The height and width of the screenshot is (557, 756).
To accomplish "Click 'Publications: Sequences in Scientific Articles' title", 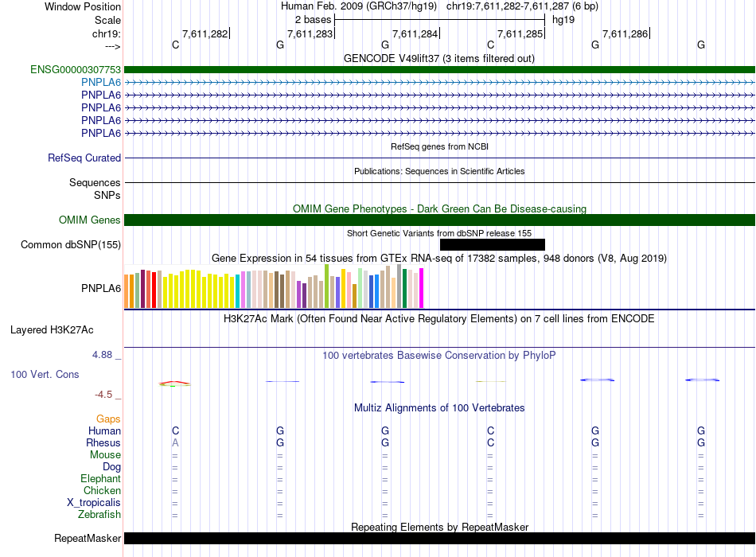I will (x=439, y=171).
